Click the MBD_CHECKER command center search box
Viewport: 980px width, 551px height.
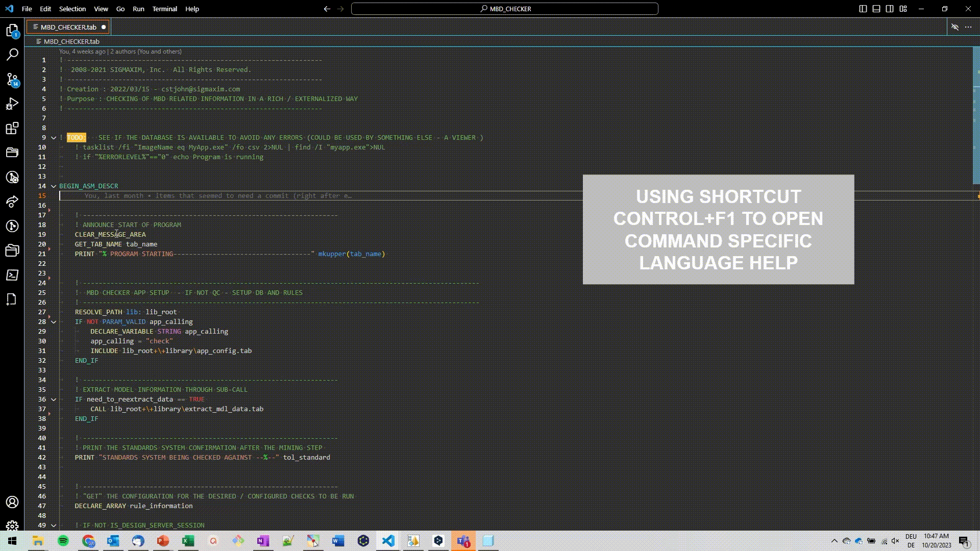504,9
